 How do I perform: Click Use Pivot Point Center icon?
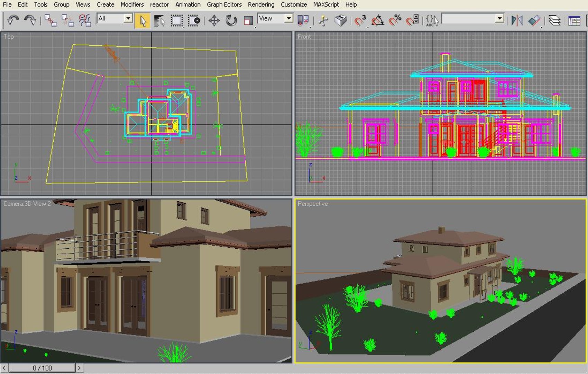point(303,20)
